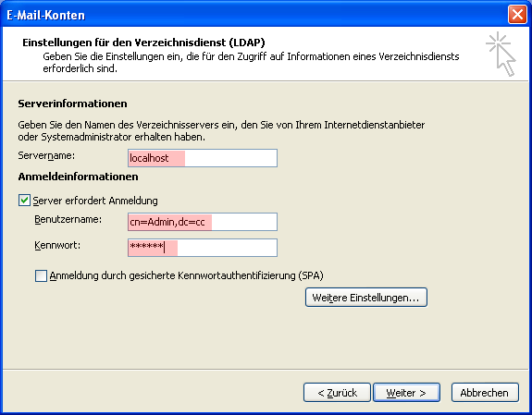Click the Serverinformationen section heading

click(72, 104)
